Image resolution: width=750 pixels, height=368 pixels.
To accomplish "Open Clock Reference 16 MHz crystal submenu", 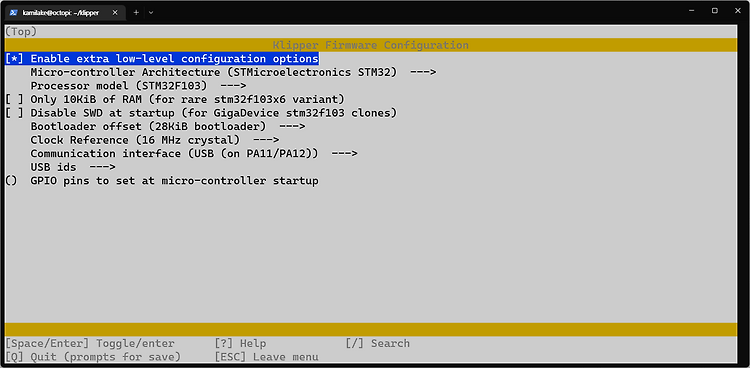I will click(x=154, y=140).
